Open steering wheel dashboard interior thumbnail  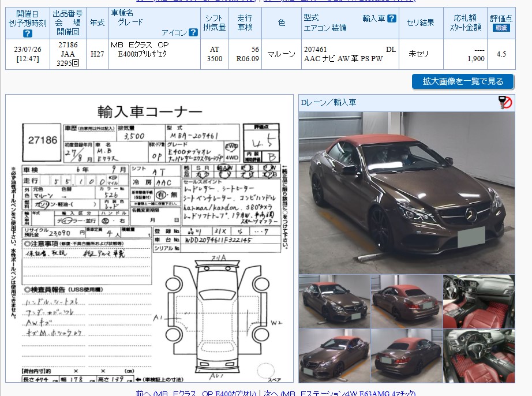(479, 356)
